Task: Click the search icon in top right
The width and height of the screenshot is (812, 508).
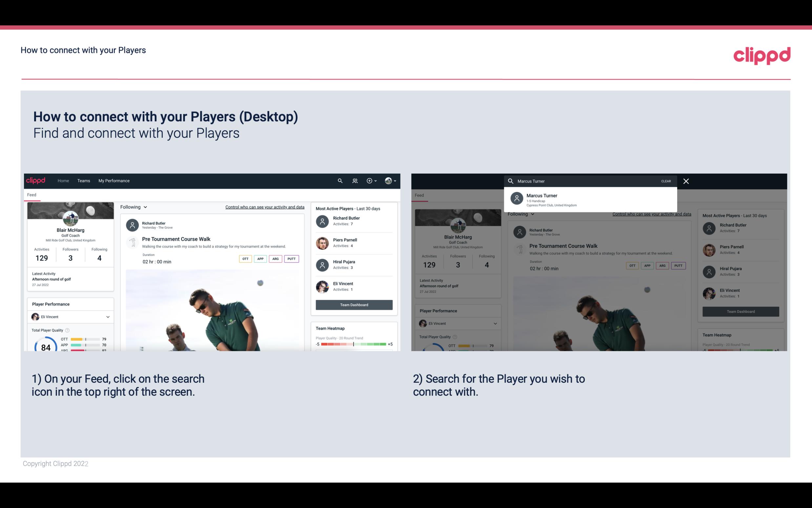Action: (339, 180)
